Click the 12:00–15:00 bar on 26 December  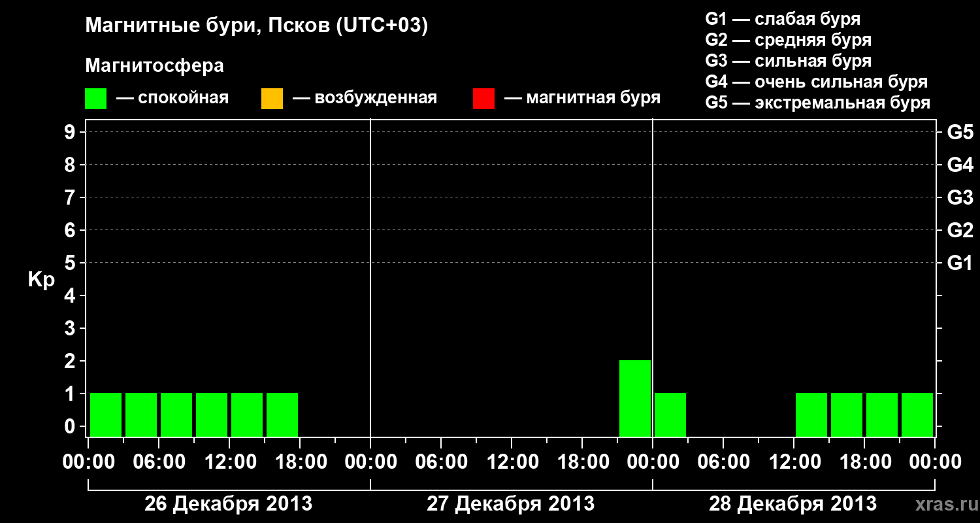[x=247, y=414]
